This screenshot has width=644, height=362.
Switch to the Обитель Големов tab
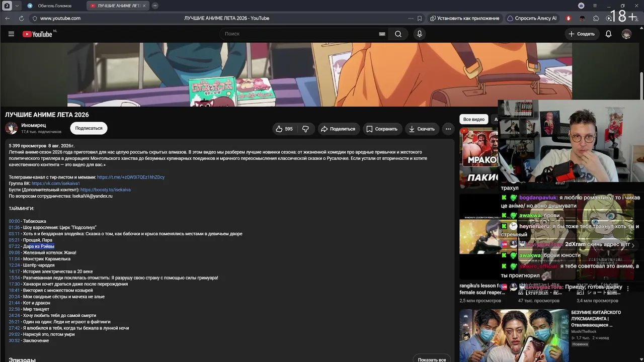[54, 6]
